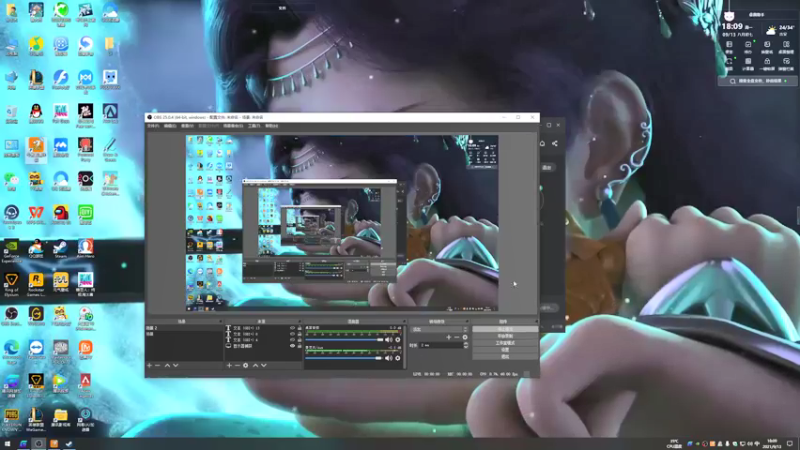This screenshot has width=800, height=450.
Task: Open desktop audio settings gear in mixer
Action: click(398, 339)
